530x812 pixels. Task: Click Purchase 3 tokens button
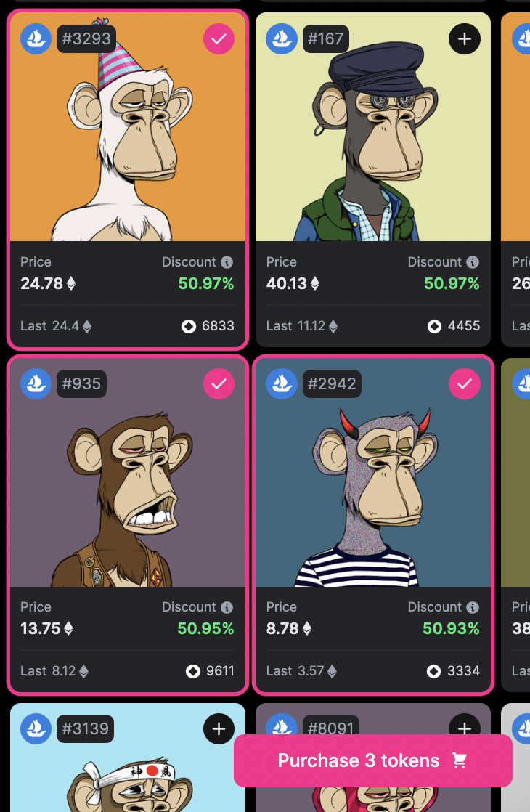(x=373, y=760)
